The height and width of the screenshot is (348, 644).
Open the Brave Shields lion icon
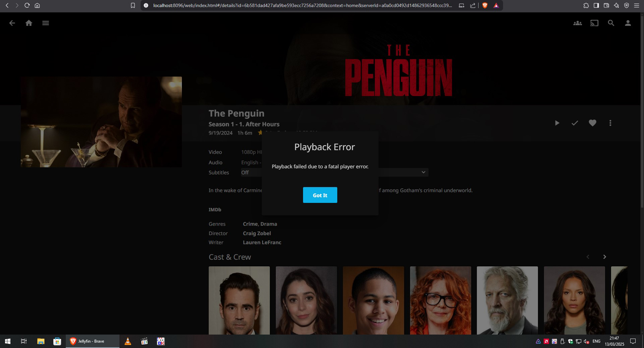(x=485, y=5)
